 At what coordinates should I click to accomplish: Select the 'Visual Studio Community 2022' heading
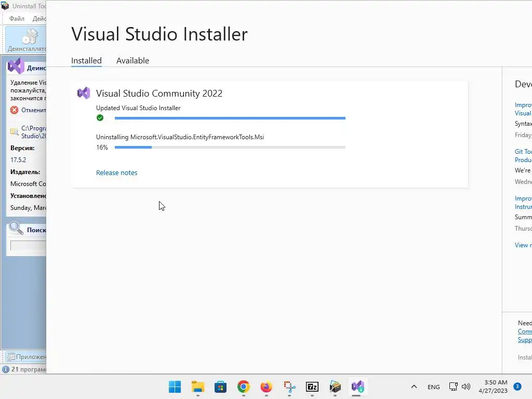coord(159,94)
